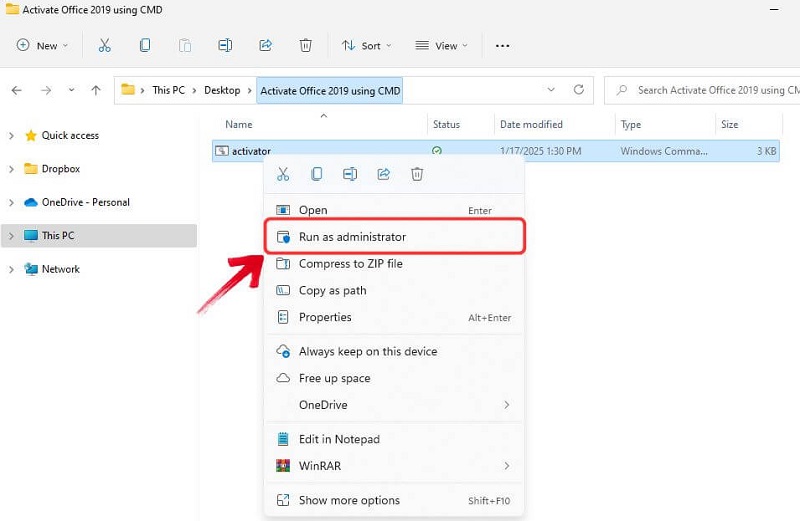Viewport: 800px width, 521px height.
Task: Click the Rename icon in the context menu
Action: (350, 174)
